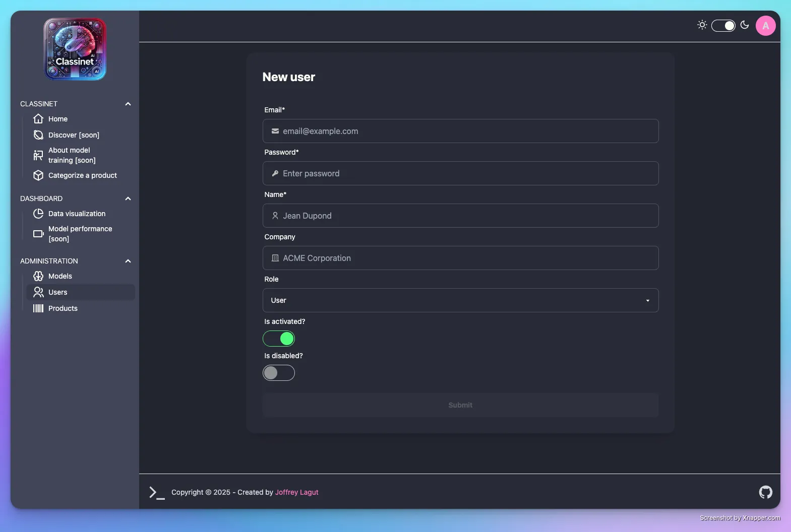Click the GitHub icon in the footer
This screenshot has width=791, height=532.
click(x=765, y=492)
